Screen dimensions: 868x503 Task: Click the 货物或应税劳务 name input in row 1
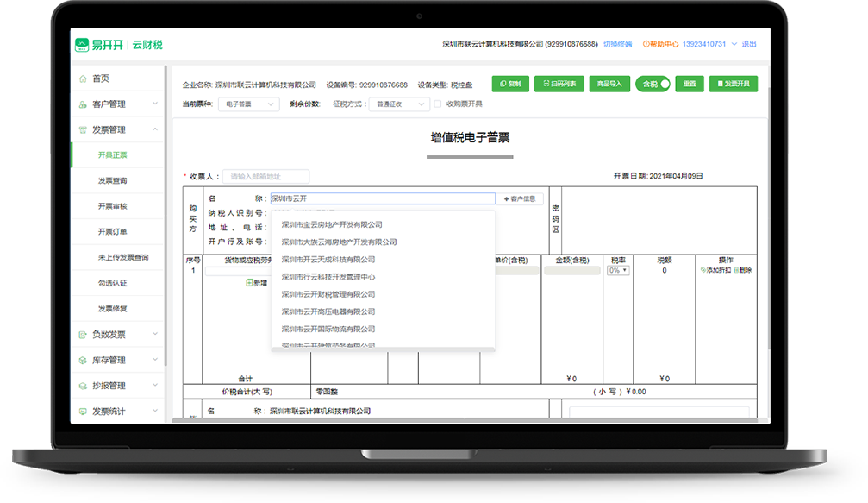tap(238, 271)
